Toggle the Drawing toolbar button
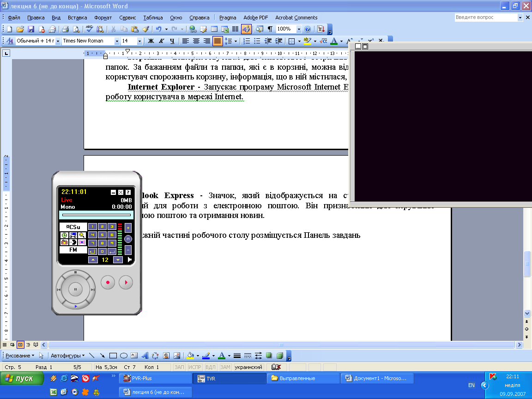The width and height of the screenshot is (532, 399). coord(246,29)
